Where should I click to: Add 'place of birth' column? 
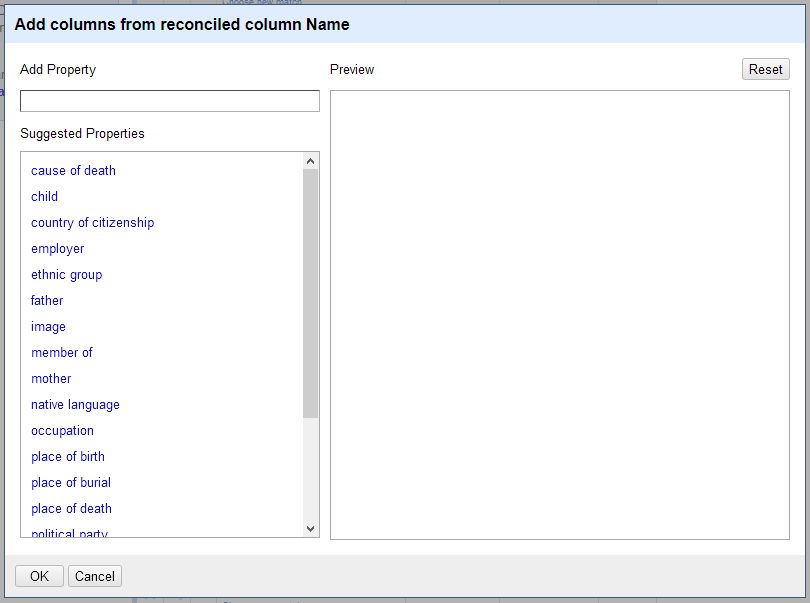coord(67,456)
